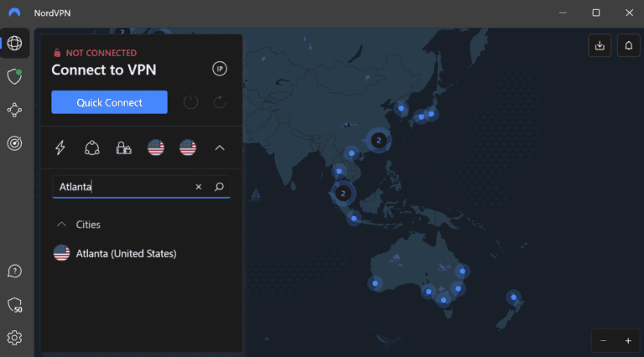The width and height of the screenshot is (644, 357).
Task: Collapse the Cities section chevron
Action: point(61,225)
